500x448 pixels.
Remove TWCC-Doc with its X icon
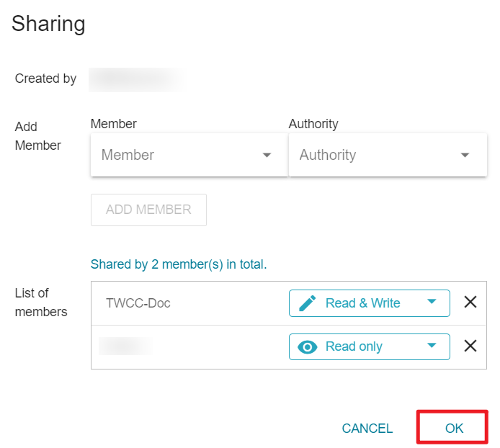[x=470, y=302]
